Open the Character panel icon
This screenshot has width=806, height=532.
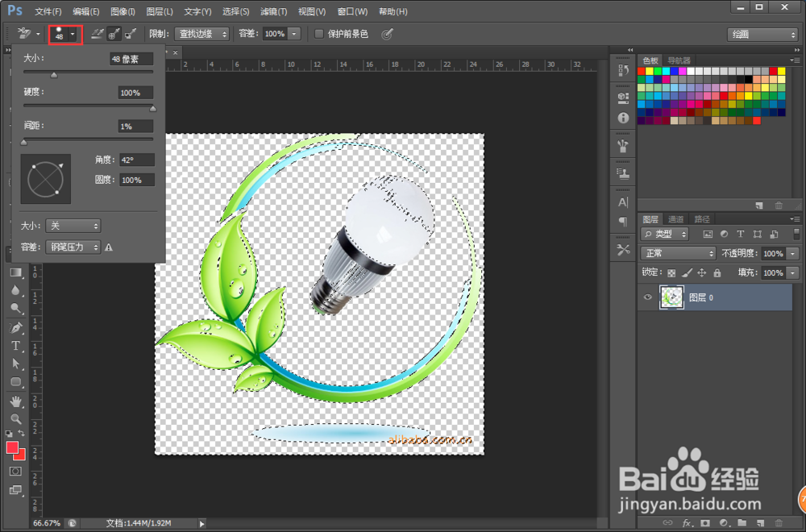(623, 202)
